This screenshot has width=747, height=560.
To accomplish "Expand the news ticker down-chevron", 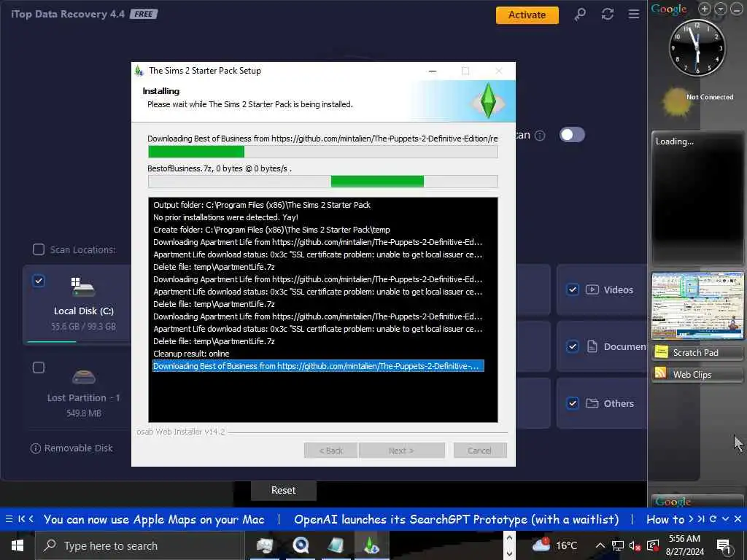I will pos(726,519).
